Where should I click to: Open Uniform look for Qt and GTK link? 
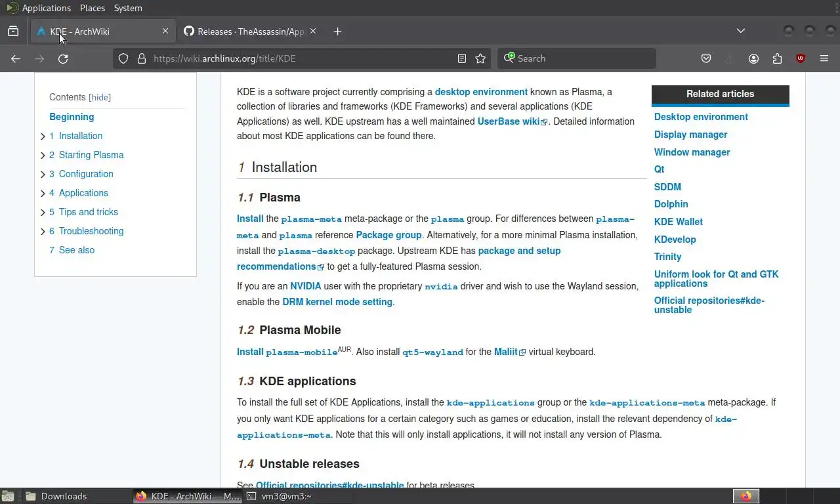(x=716, y=279)
